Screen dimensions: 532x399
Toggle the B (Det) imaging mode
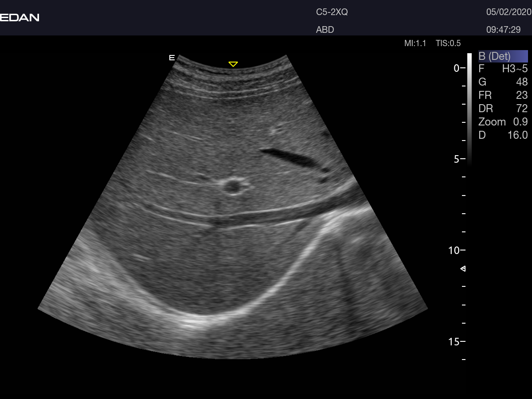coord(503,56)
